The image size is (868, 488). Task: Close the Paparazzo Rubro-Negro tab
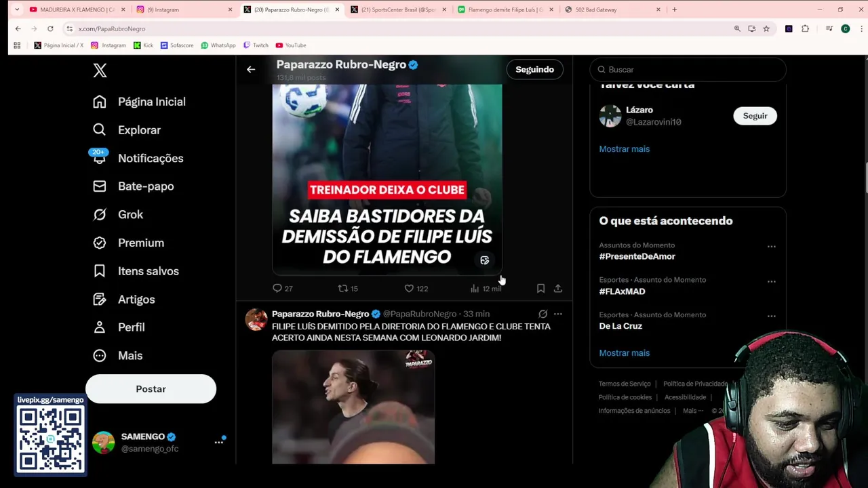click(337, 9)
